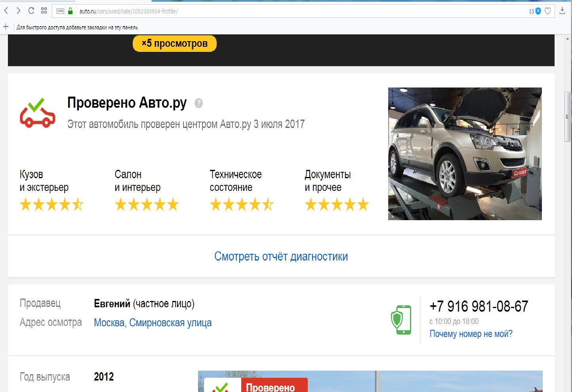Click the stars under Кузов и экстерьер

51,205
